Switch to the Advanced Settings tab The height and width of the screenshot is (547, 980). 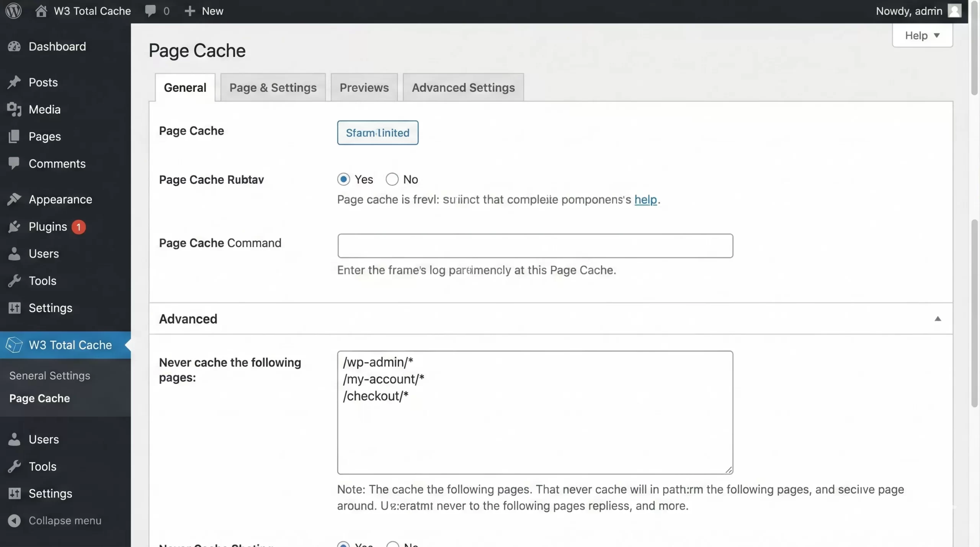point(463,87)
